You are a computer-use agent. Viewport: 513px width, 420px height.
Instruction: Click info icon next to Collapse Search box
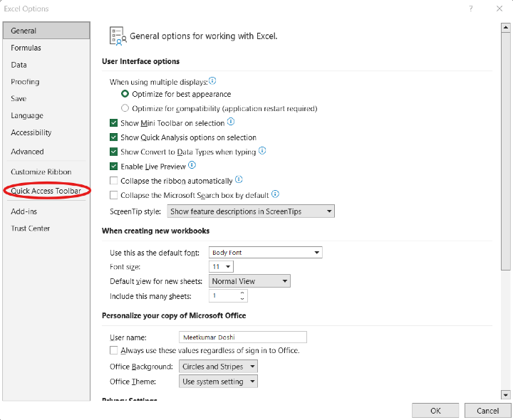tap(275, 194)
